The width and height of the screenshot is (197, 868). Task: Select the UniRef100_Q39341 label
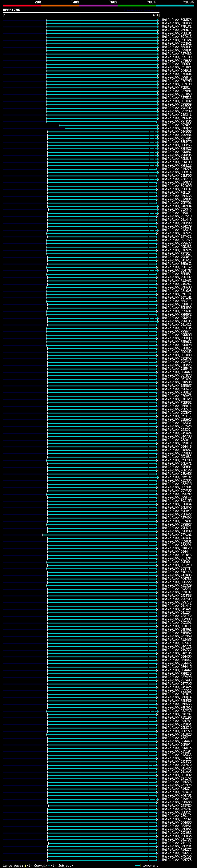pyautogui.click(x=176, y=115)
